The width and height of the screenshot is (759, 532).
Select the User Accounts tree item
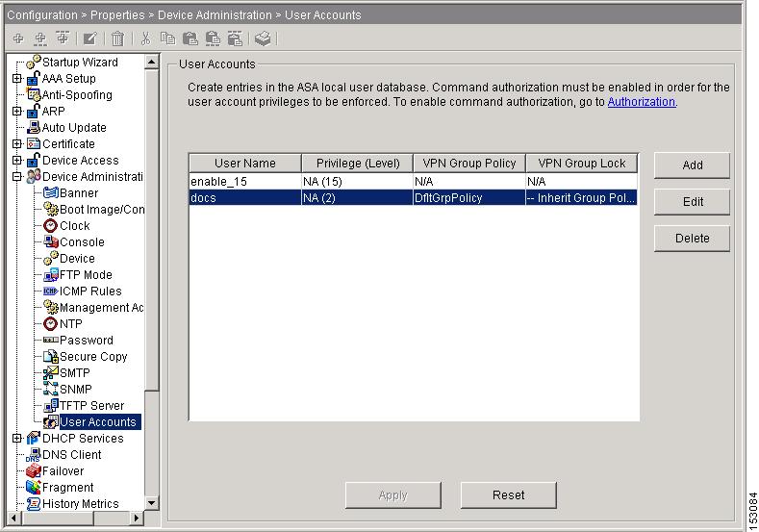98,421
